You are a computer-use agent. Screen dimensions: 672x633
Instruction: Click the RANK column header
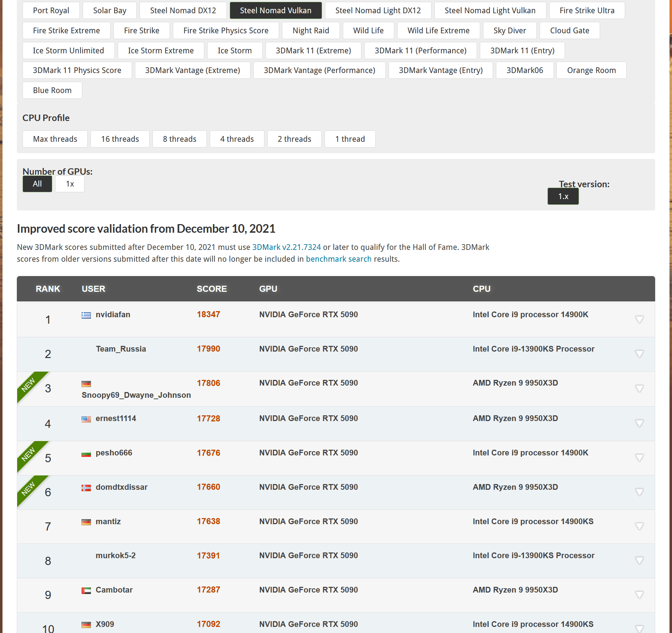[48, 289]
